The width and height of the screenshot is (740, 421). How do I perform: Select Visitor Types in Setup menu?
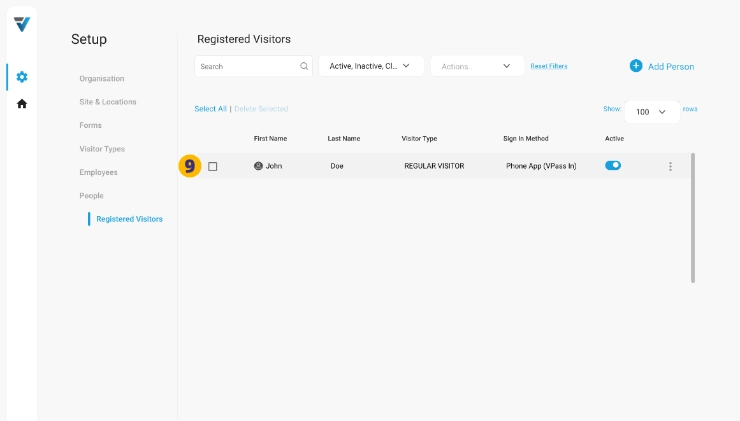coord(102,149)
